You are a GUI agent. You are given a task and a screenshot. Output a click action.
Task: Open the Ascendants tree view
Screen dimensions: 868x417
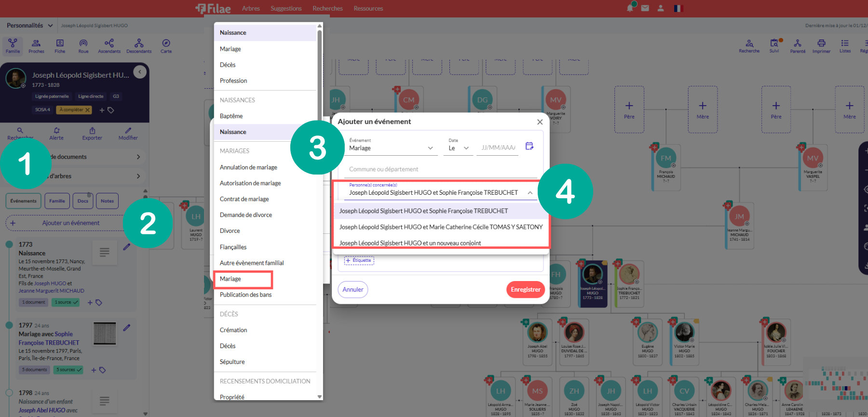pos(109,46)
